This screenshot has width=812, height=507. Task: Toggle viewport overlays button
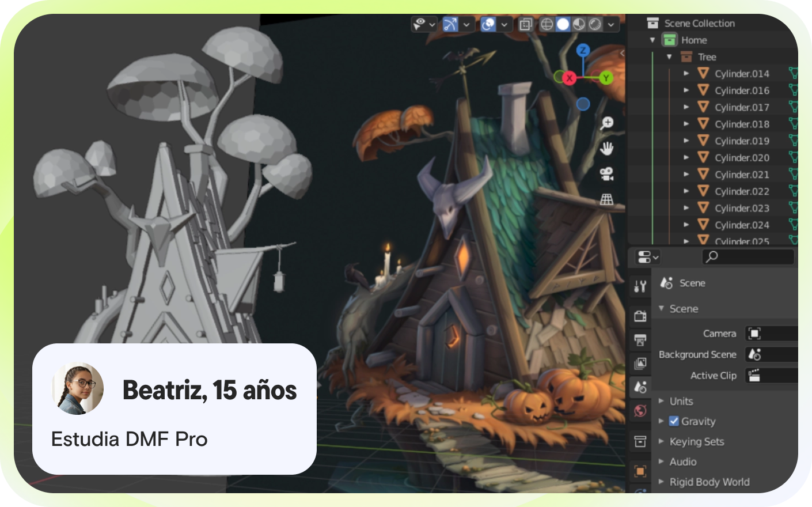488,24
